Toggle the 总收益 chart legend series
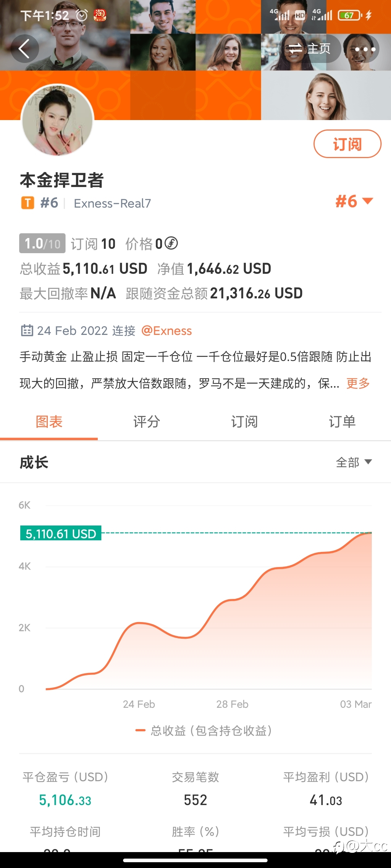Screen dimensions: 391x868 coord(204,731)
